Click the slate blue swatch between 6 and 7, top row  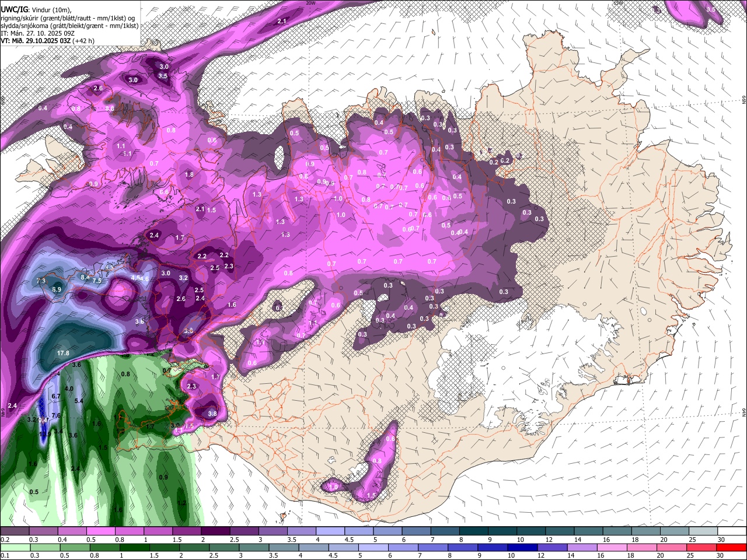coord(417,531)
